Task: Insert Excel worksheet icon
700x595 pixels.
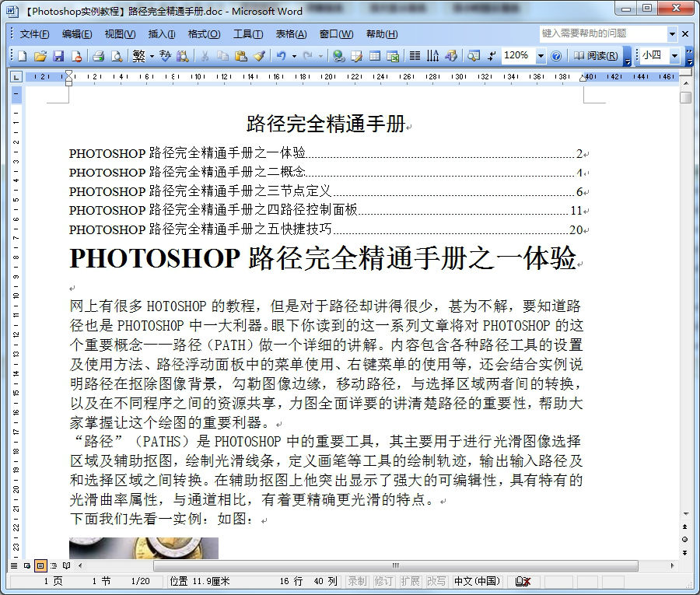Action: click(x=393, y=56)
